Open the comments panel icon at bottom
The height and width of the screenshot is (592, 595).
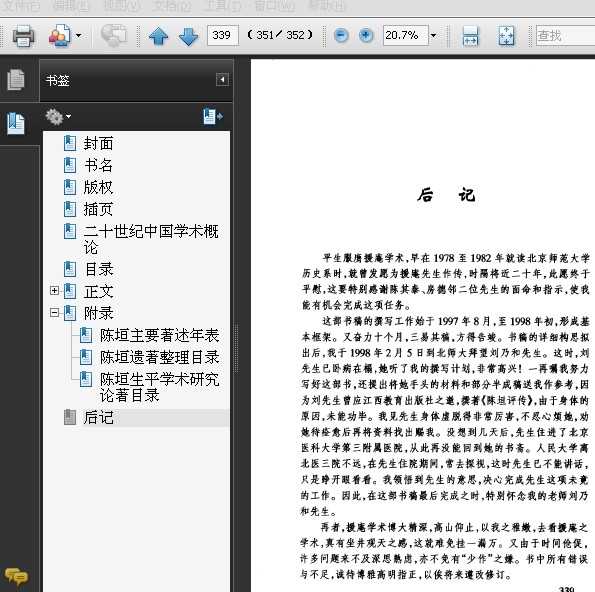coord(16,576)
